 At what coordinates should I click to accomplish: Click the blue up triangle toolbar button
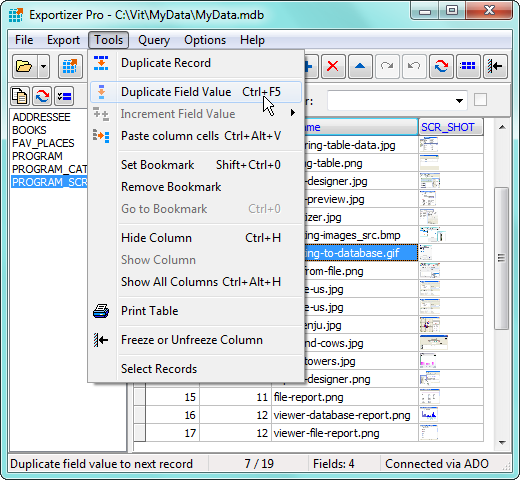pos(360,66)
